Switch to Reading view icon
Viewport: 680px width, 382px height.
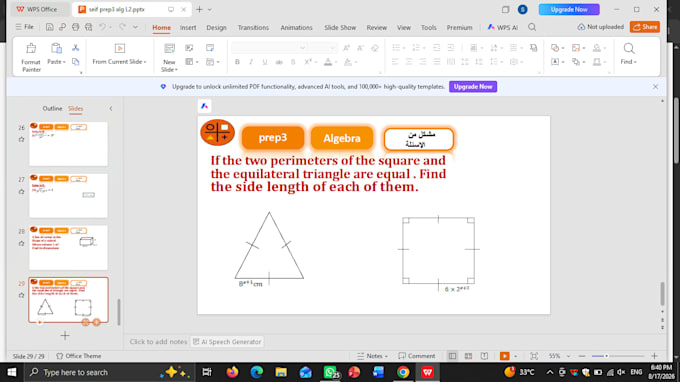pos(484,356)
